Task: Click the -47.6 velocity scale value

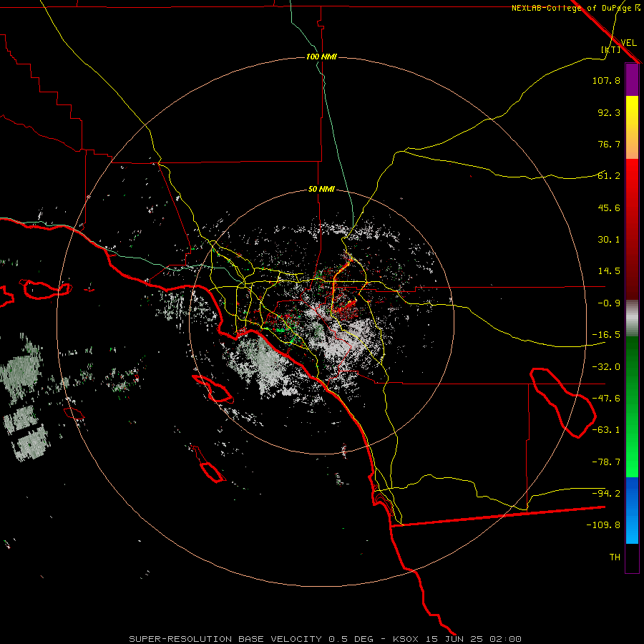Action: click(x=606, y=399)
